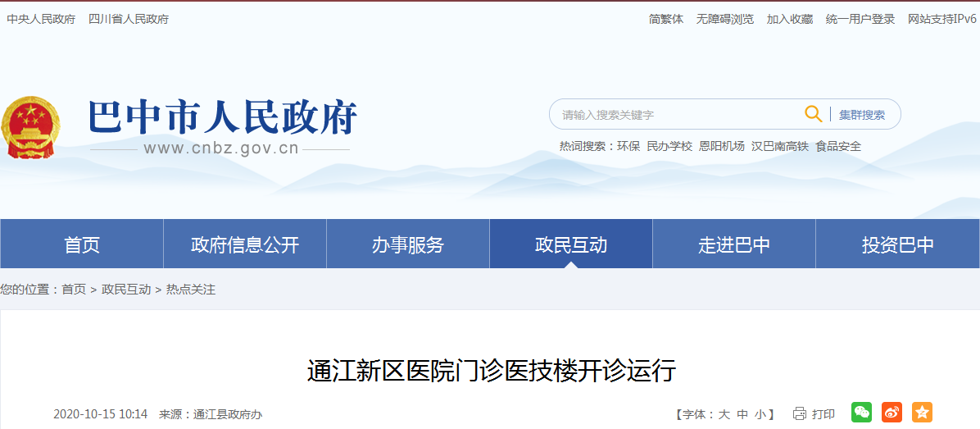
Task: Click the search keyword input field
Action: tap(678, 115)
